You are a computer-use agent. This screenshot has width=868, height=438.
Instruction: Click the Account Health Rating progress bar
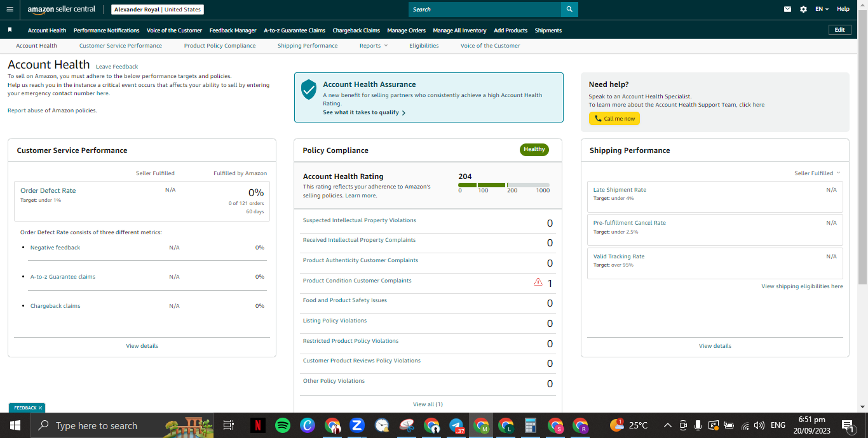[504, 185]
